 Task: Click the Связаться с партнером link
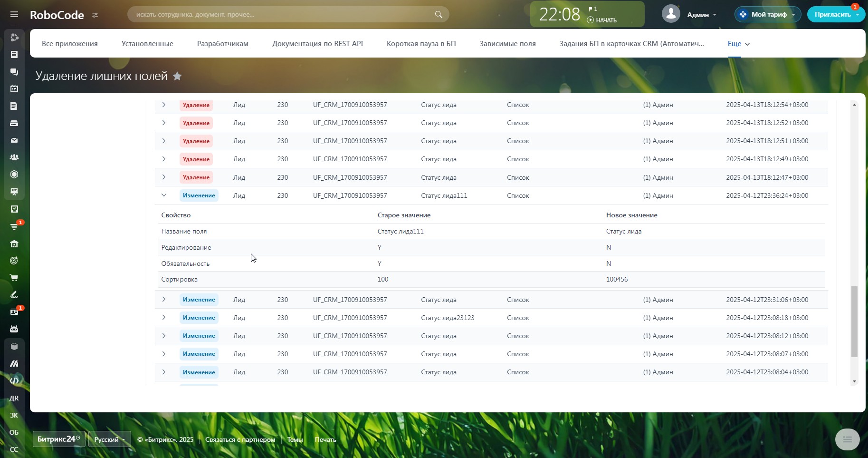click(240, 439)
